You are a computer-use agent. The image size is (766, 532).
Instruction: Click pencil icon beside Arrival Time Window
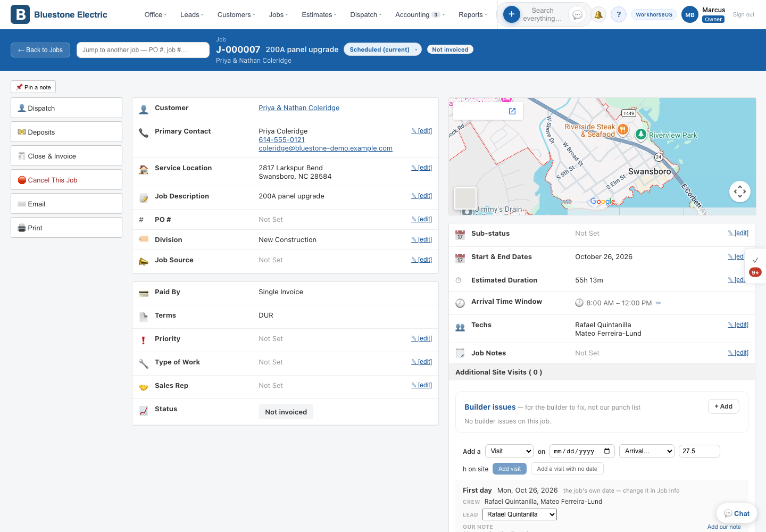tap(659, 303)
